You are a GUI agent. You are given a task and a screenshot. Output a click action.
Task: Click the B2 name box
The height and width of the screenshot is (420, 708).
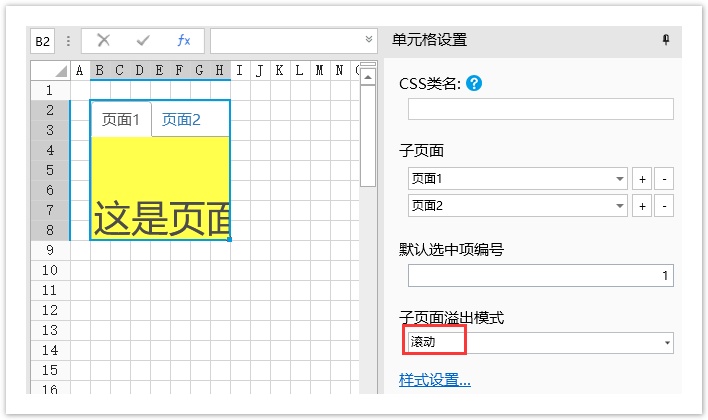43,41
